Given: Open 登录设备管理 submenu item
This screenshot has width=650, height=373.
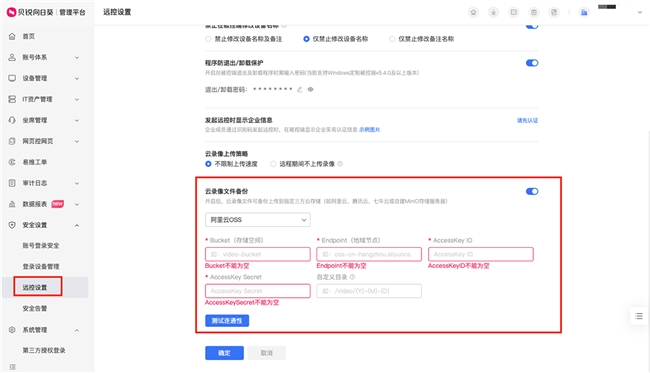Looking at the screenshot, I should click(41, 266).
